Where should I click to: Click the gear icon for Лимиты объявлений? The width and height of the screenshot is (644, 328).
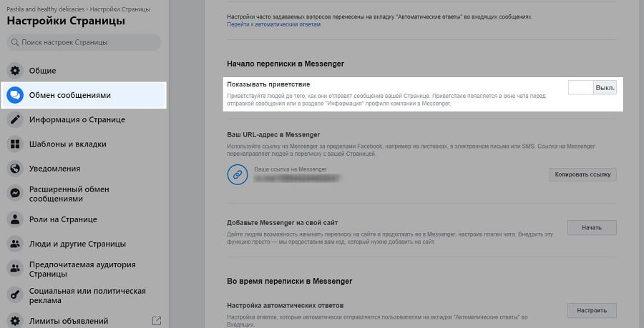[15, 321]
